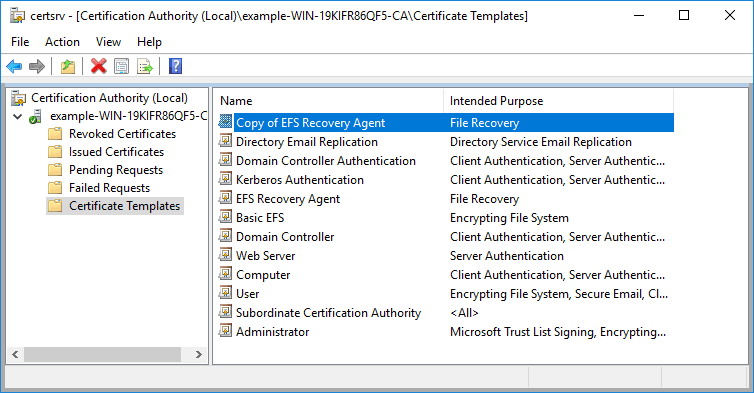The width and height of the screenshot is (754, 393).
Task: Click the highlighted File Recovery purpose cell
Action: [x=485, y=123]
